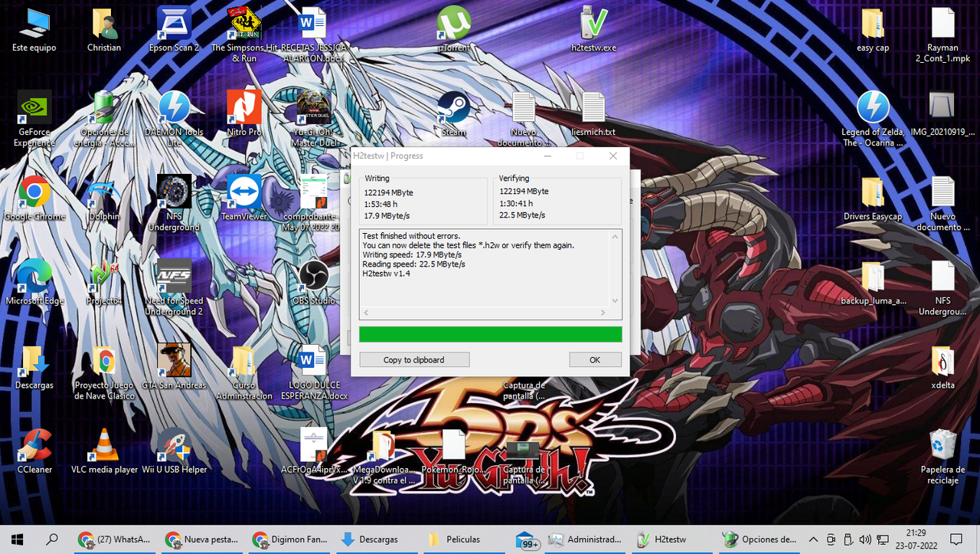Launch Yu-Gi-Oh! Master Duel shortcut
The width and height of the screenshot is (980, 554).
(x=313, y=119)
